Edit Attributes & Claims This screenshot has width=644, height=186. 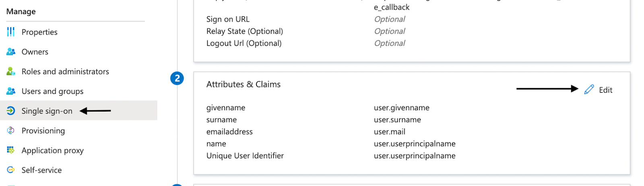pyautogui.click(x=605, y=90)
